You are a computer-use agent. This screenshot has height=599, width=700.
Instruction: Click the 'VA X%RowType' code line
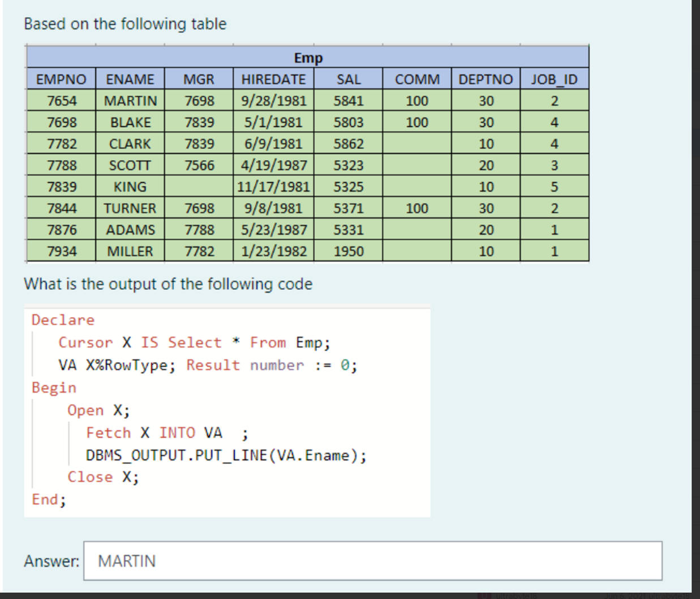point(208,365)
